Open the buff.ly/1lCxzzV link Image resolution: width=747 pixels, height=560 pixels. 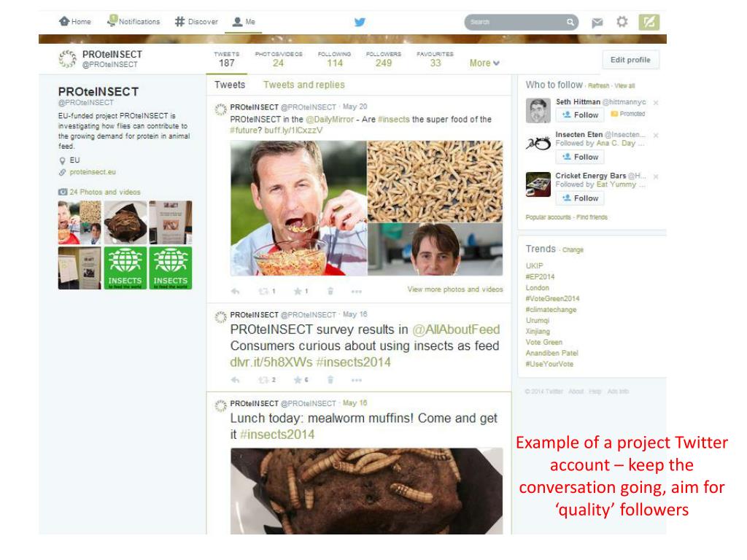293,131
